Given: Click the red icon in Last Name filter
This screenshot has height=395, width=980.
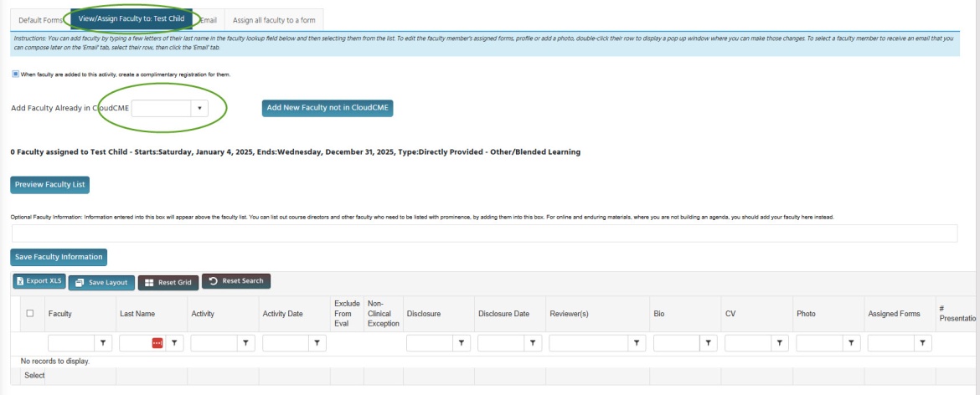Looking at the screenshot, I should pyautogui.click(x=157, y=342).
